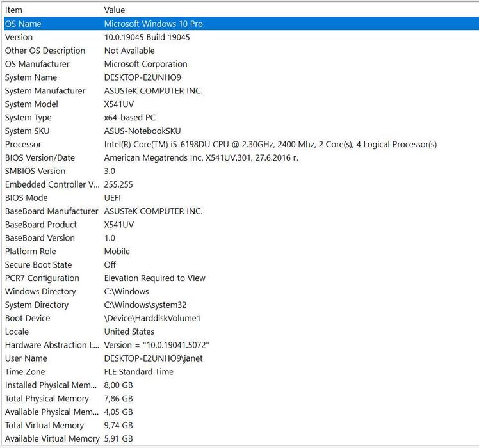Select the Locale row
The height and width of the screenshot is (448, 479).
click(241, 332)
